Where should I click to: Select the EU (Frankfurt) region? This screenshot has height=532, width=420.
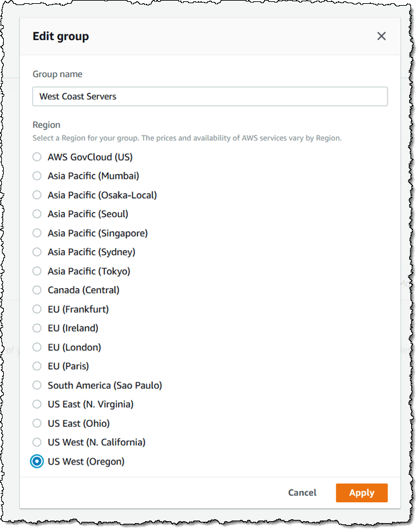(x=36, y=309)
